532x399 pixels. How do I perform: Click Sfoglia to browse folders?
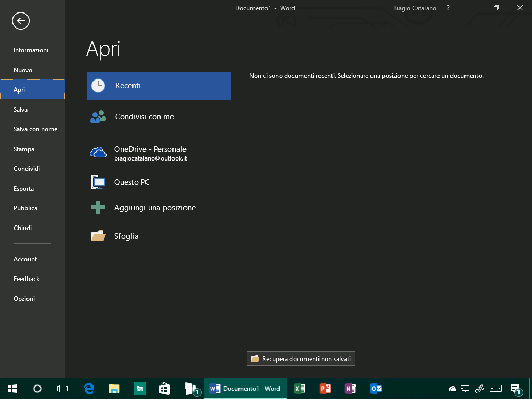159,236
